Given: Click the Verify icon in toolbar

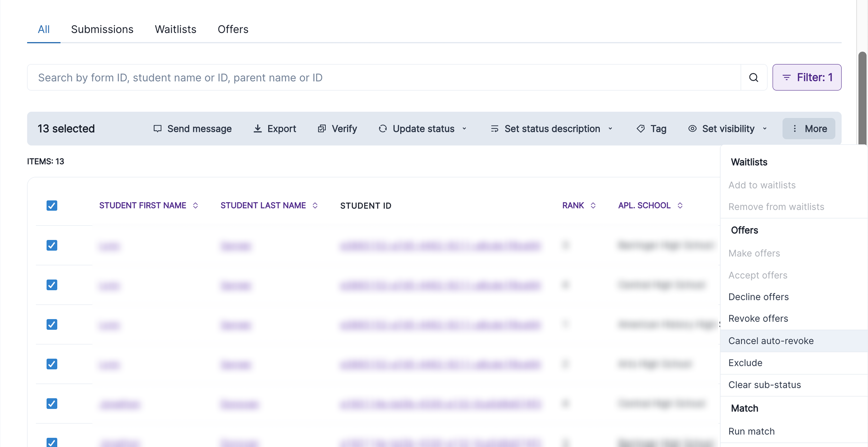Looking at the screenshot, I should tap(322, 129).
